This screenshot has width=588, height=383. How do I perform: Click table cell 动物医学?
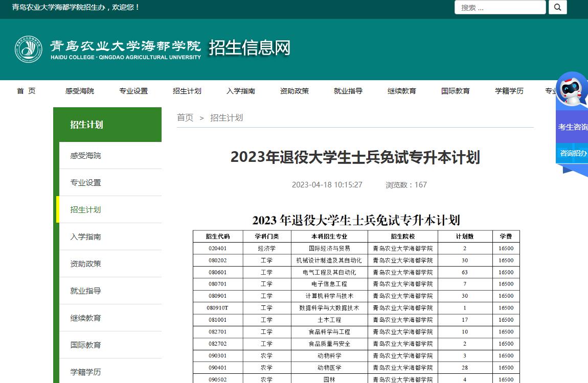point(329,368)
